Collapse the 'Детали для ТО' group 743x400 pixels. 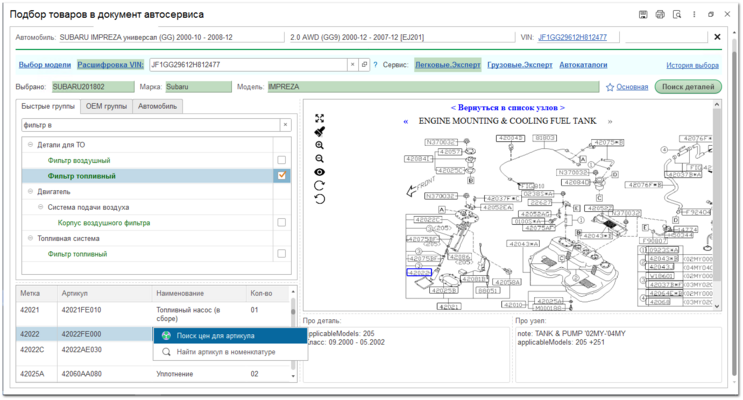(30, 145)
